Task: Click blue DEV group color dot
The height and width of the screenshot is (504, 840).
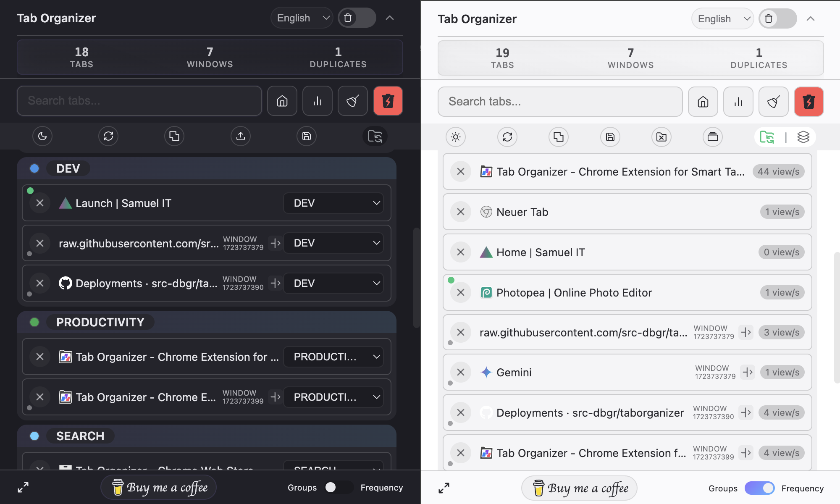Action: point(34,168)
